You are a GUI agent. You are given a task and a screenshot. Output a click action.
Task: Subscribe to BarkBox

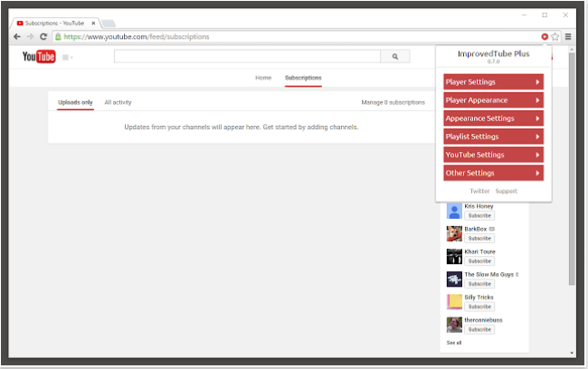(x=479, y=238)
